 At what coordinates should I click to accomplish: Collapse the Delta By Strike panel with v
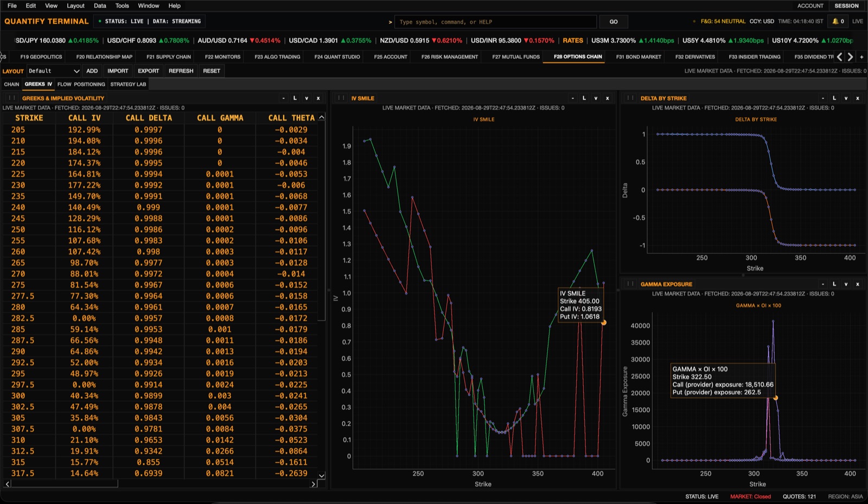click(x=846, y=98)
